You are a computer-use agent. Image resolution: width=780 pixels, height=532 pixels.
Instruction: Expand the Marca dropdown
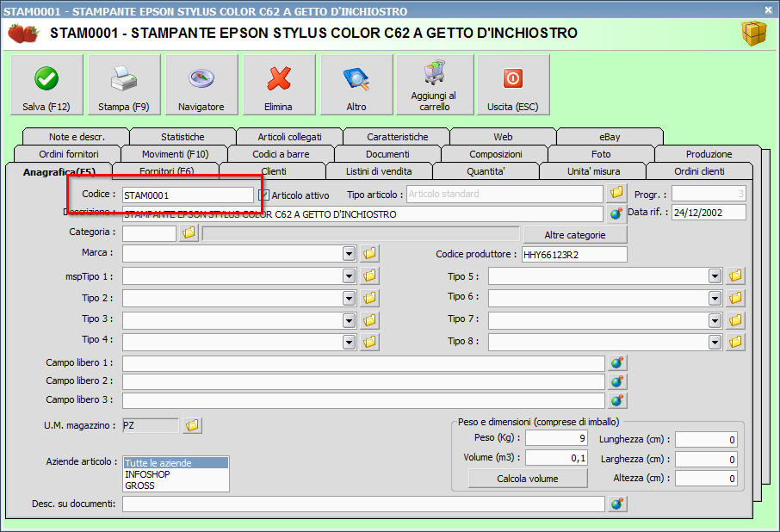[x=350, y=254]
